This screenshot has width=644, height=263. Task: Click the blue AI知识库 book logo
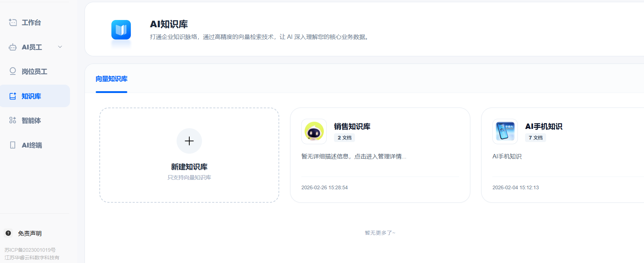click(121, 30)
